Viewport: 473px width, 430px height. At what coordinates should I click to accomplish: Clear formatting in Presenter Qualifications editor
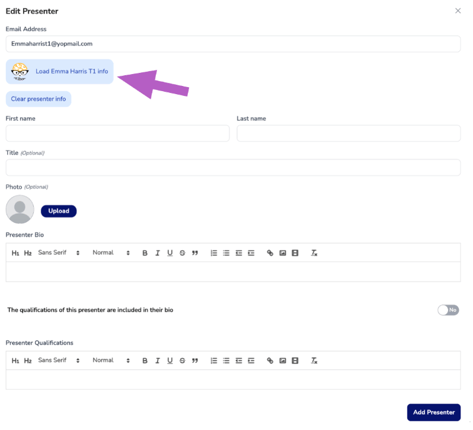coord(314,361)
